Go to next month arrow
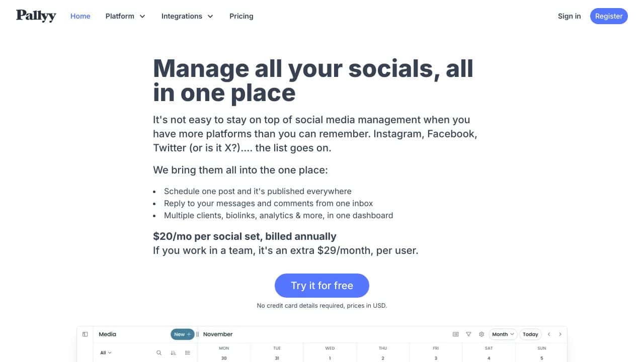 [x=560, y=334]
